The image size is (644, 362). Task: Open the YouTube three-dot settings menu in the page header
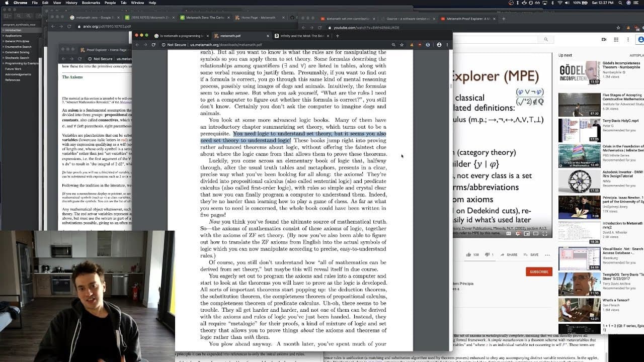pos(628,39)
